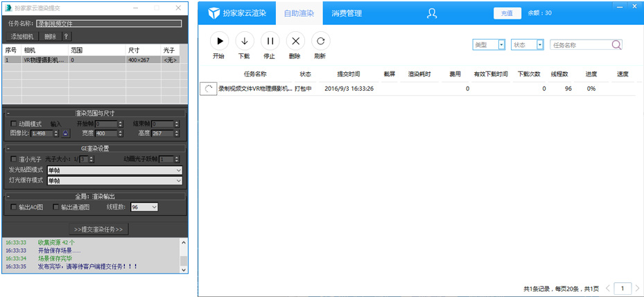644x297 pixels.
Task: Click the 刷新 (refresh) icon
Action: click(x=320, y=41)
